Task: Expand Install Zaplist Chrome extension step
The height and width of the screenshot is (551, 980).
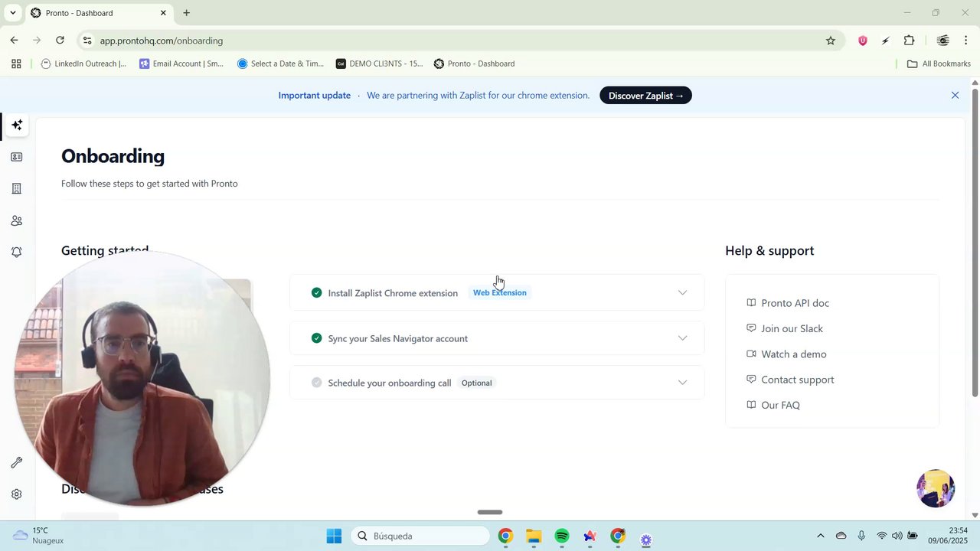Action: coord(497,292)
